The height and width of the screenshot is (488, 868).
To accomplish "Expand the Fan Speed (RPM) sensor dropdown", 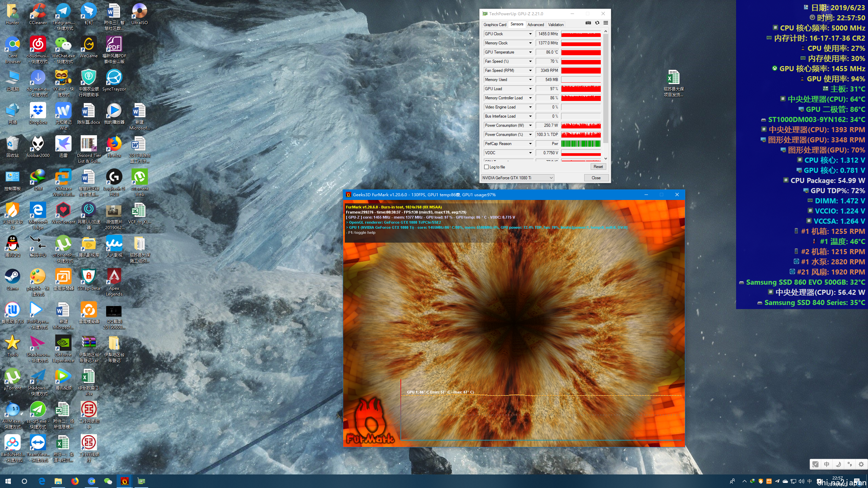I will [x=530, y=70].
